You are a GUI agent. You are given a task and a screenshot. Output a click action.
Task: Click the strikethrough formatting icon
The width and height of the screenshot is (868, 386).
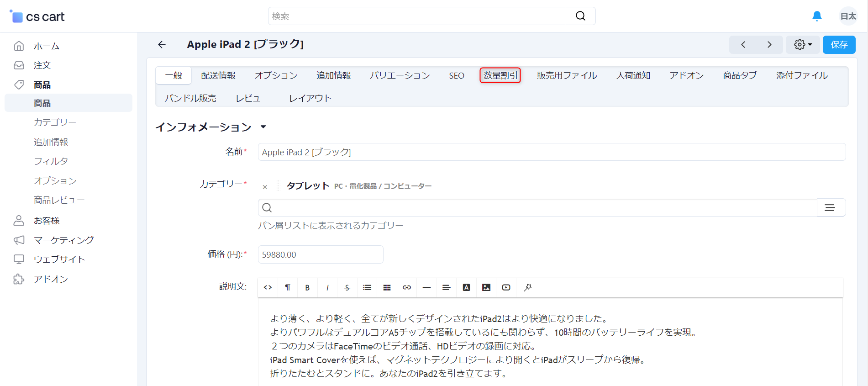coord(347,287)
